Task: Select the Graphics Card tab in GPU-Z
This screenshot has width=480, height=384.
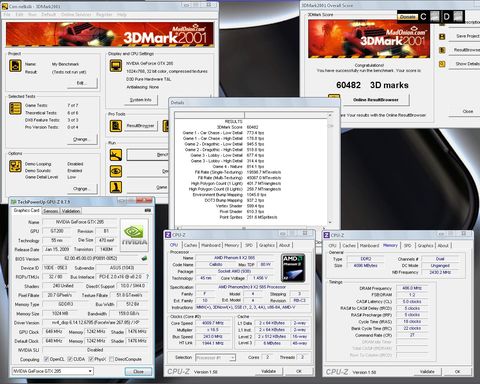Action: tap(26, 210)
